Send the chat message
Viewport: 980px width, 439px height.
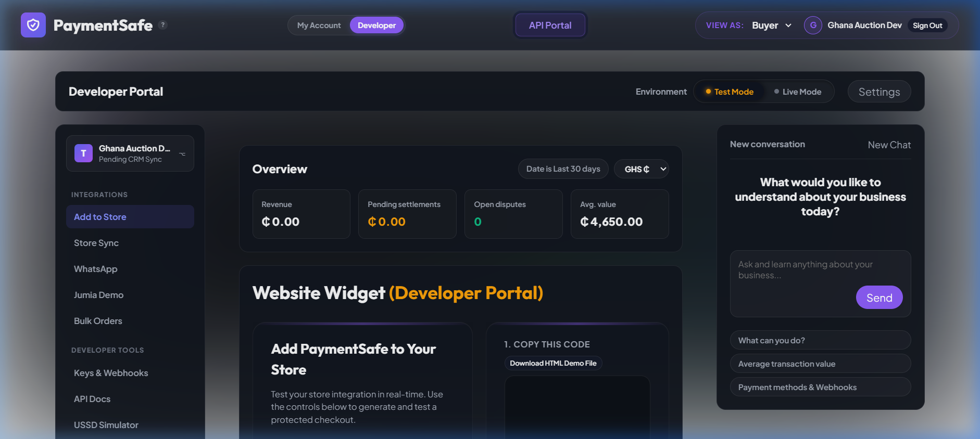[x=879, y=298]
